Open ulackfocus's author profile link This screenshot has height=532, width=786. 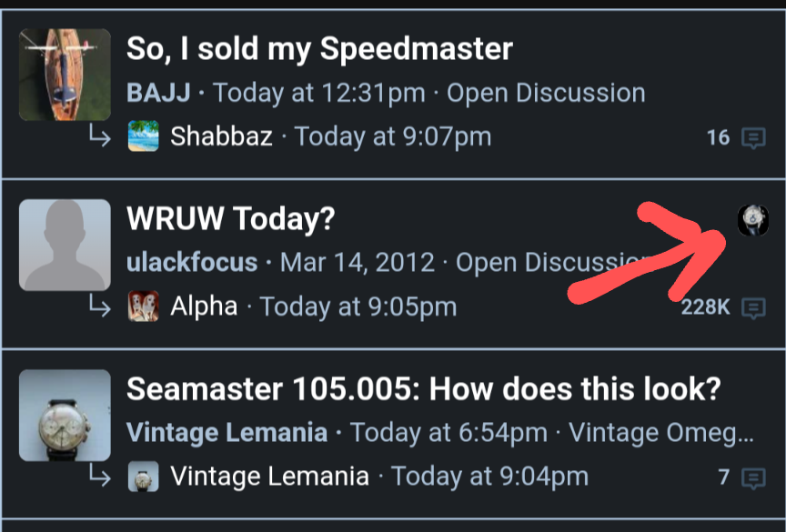pos(192,263)
